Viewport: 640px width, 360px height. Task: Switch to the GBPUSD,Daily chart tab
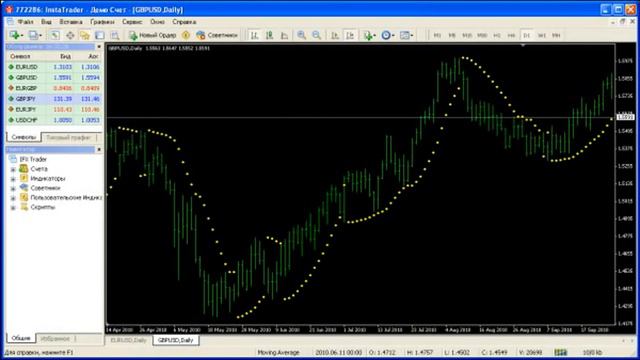point(176,340)
